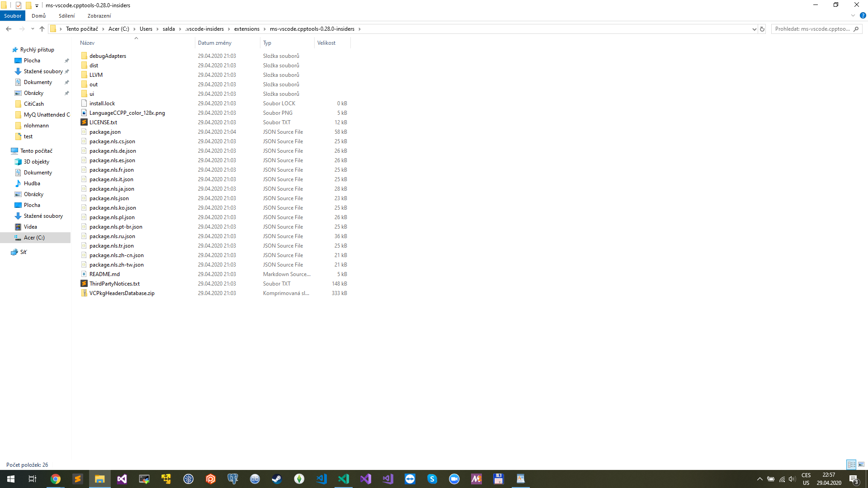This screenshot has height=488, width=868.
Task: Switch to details view icon
Action: tap(851, 465)
